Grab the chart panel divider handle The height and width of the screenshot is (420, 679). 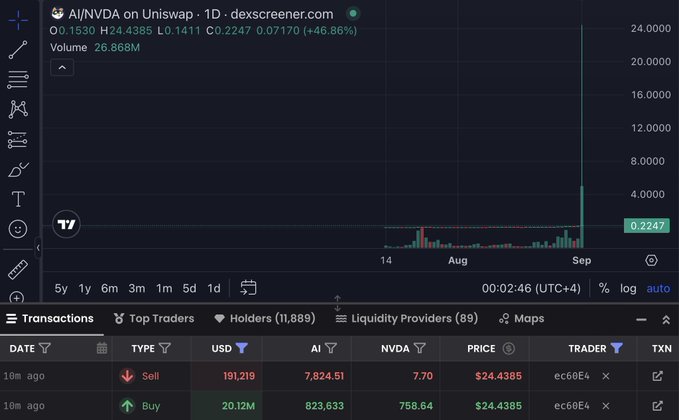pyautogui.click(x=337, y=303)
